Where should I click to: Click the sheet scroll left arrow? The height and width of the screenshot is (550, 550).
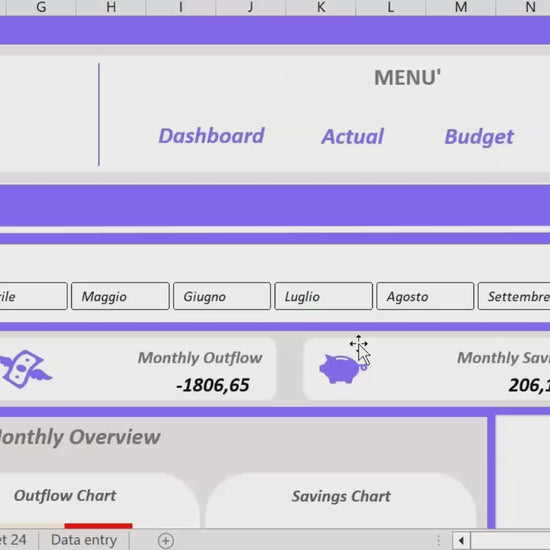(x=461, y=541)
